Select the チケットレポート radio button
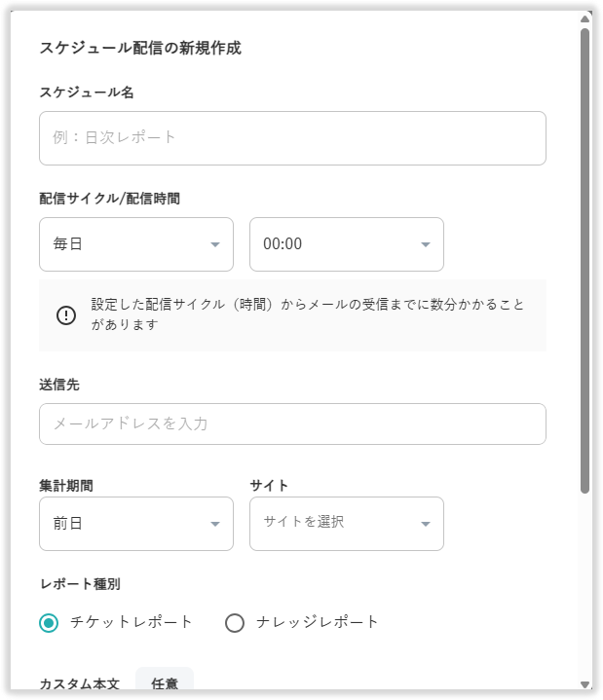 coord(49,623)
